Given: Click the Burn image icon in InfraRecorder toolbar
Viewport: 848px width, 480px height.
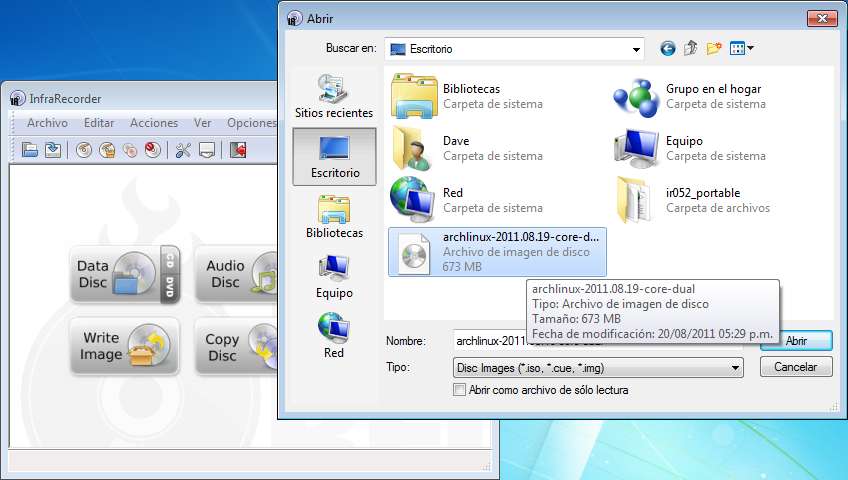Looking at the screenshot, I should click(107, 150).
